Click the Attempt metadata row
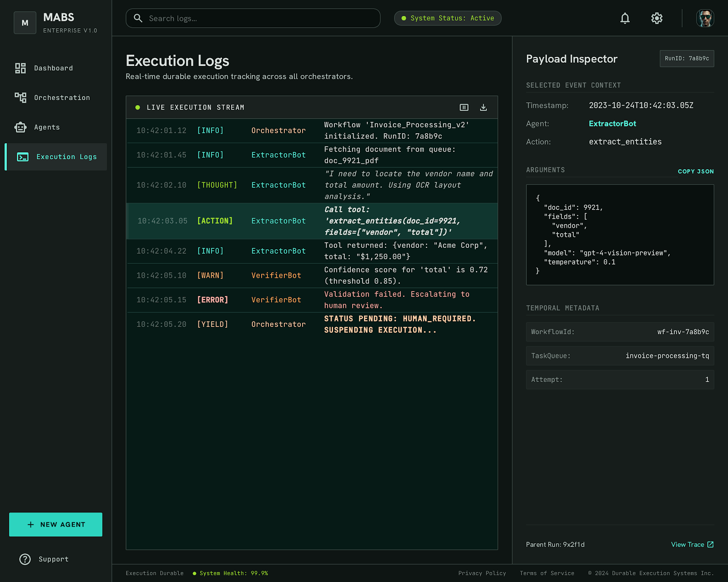This screenshot has height=582, width=728. tap(620, 380)
